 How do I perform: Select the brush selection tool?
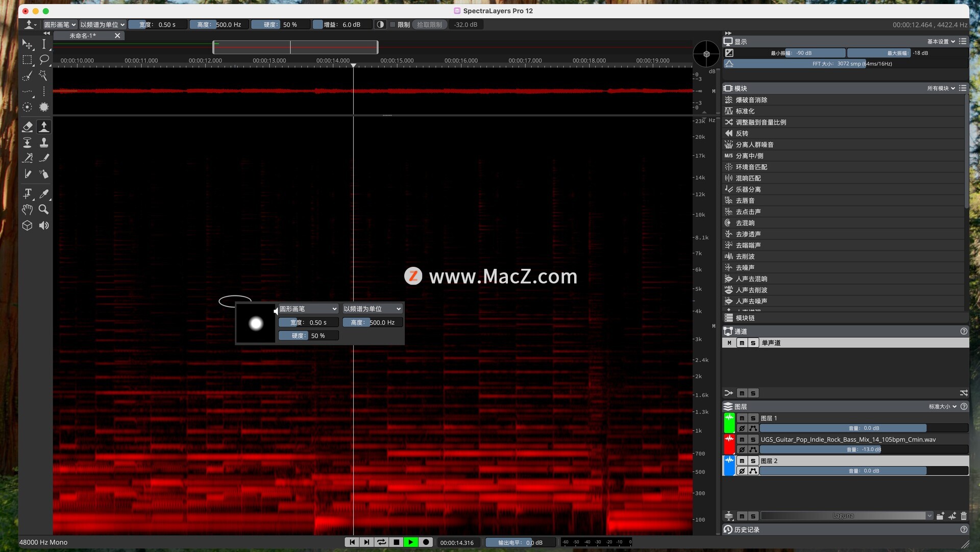(x=27, y=76)
